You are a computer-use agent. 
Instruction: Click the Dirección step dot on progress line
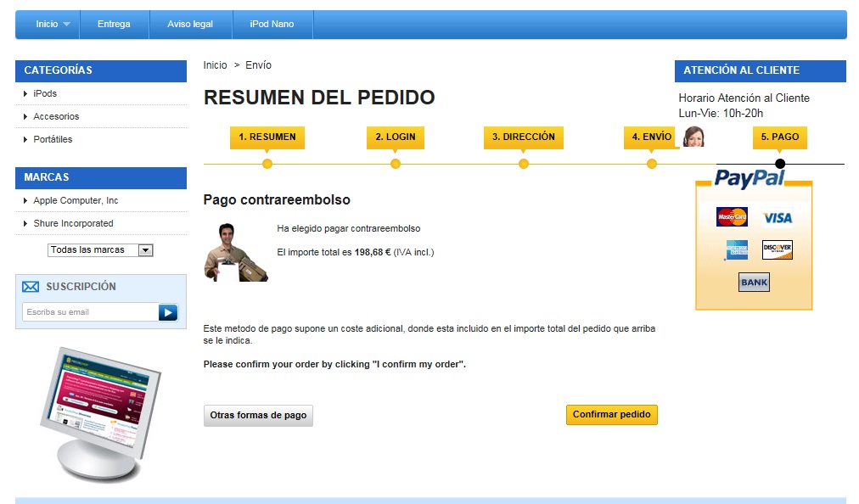tap(524, 164)
